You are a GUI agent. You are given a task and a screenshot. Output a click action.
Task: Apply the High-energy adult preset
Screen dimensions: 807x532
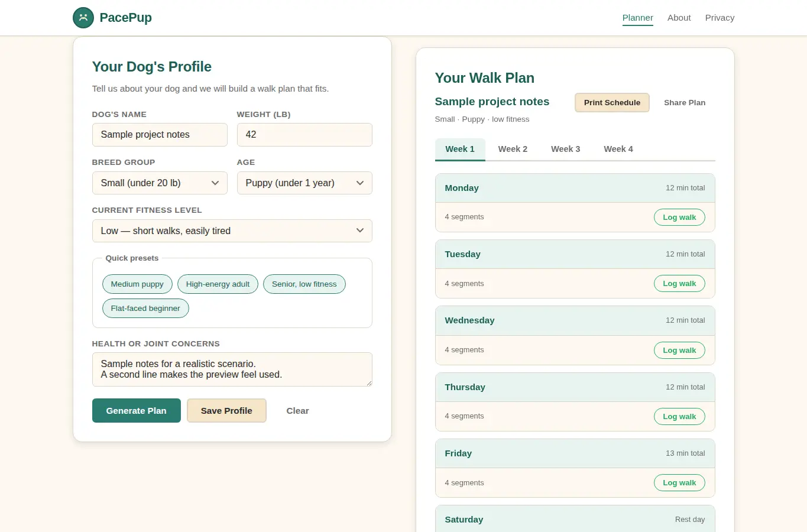point(218,284)
